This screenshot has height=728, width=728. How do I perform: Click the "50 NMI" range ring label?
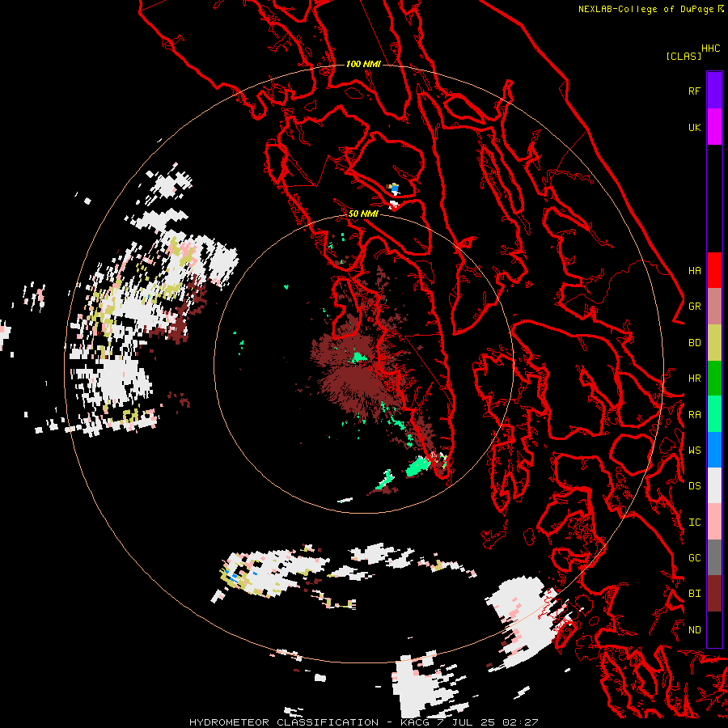click(x=363, y=214)
